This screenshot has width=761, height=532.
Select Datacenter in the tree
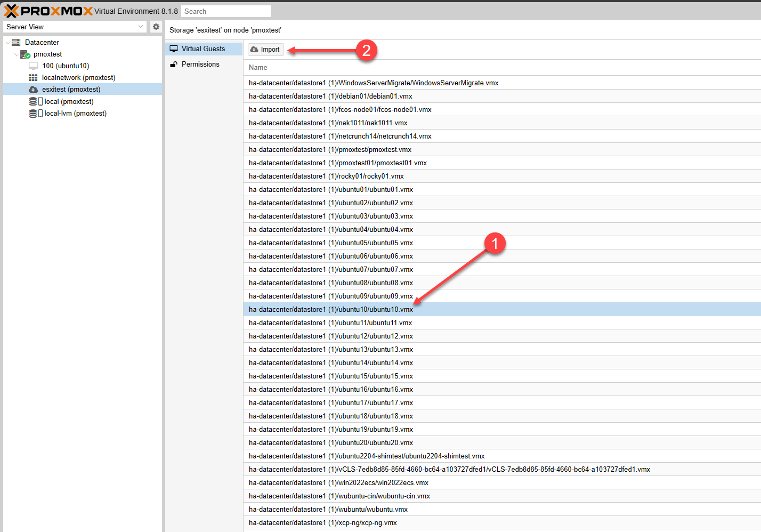42,42
